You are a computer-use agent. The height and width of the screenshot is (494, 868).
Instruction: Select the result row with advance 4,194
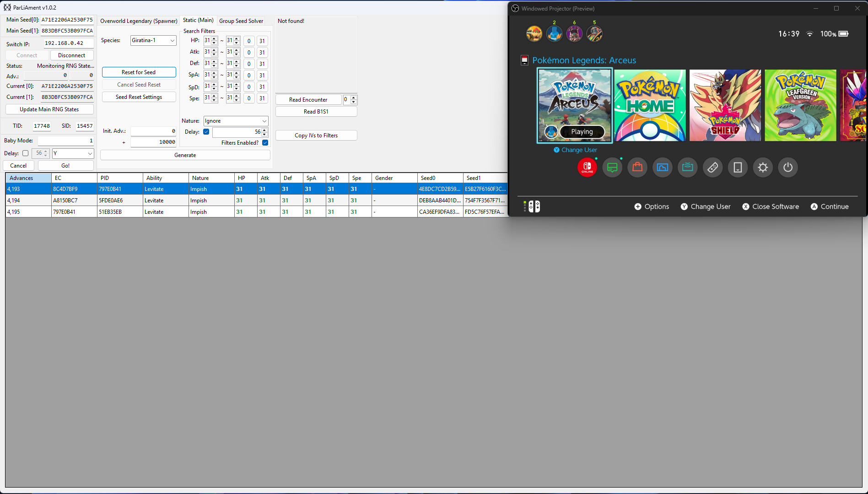click(257, 201)
